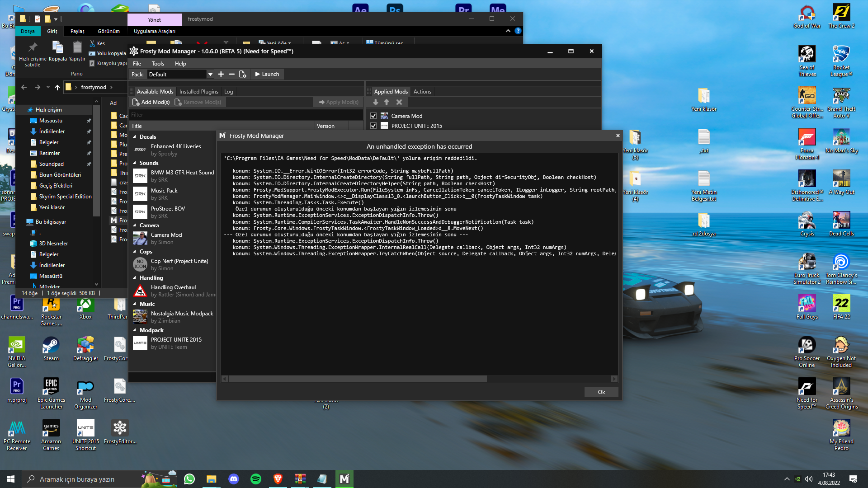Select BMW M3 GTR Heat Sound SRK icon

[x=140, y=176]
